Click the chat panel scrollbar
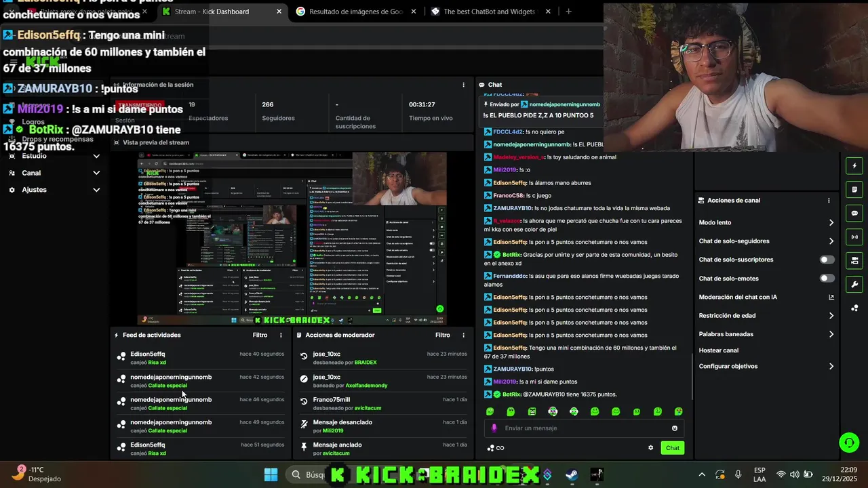This screenshot has height=488, width=868. tap(691, 376)
